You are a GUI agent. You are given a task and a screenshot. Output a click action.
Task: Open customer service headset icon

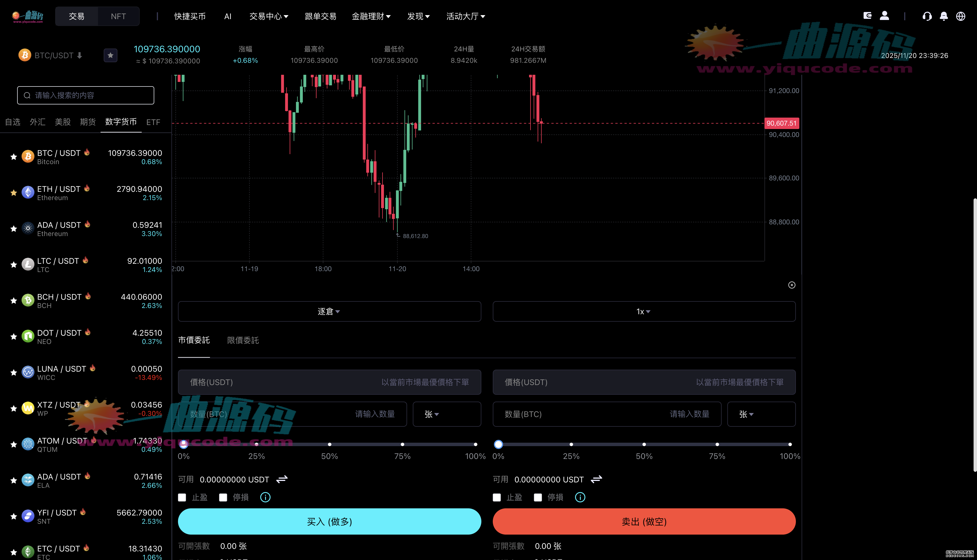927,16
